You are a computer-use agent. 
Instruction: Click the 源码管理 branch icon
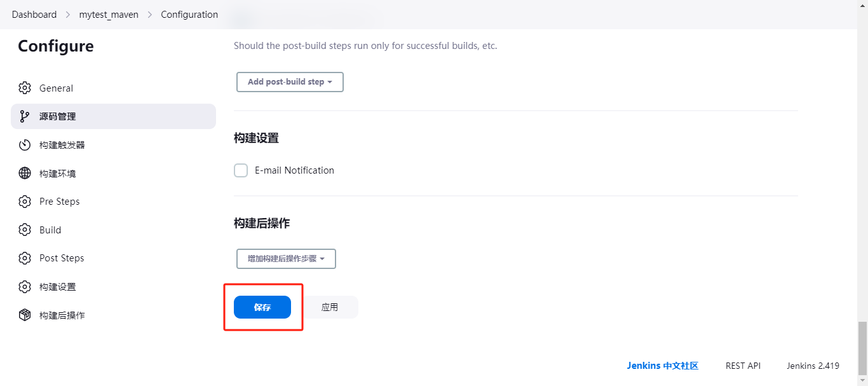pos(25,116)
